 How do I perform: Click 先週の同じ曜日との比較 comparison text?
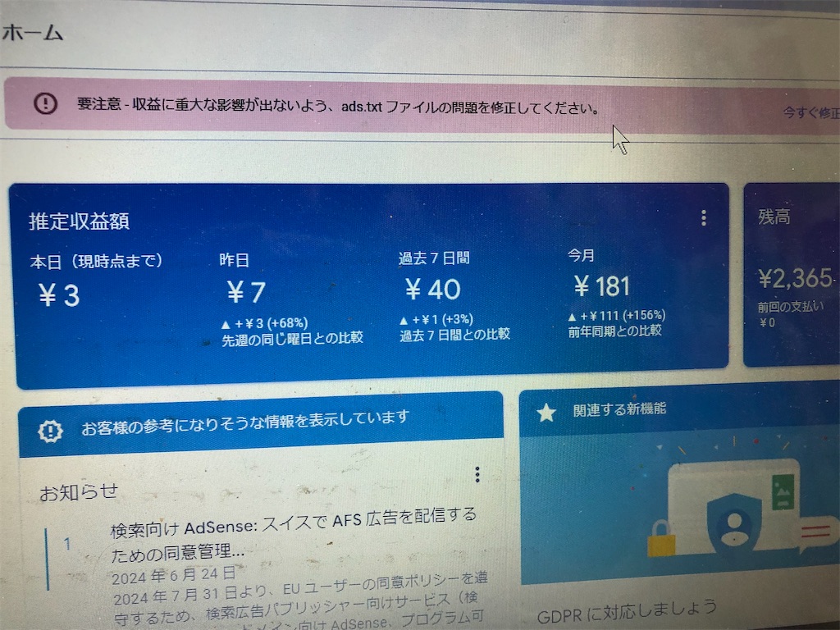pos(293,339)
